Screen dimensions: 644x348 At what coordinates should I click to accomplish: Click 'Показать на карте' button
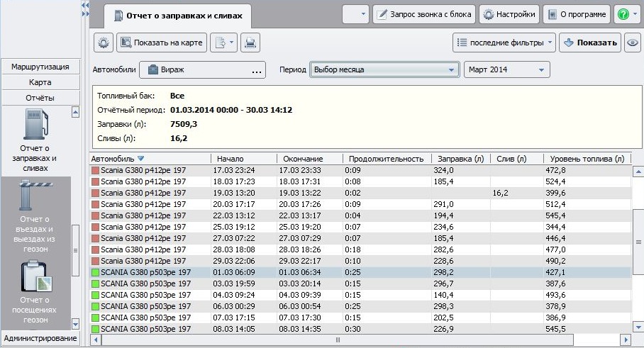tap(162, 43)
